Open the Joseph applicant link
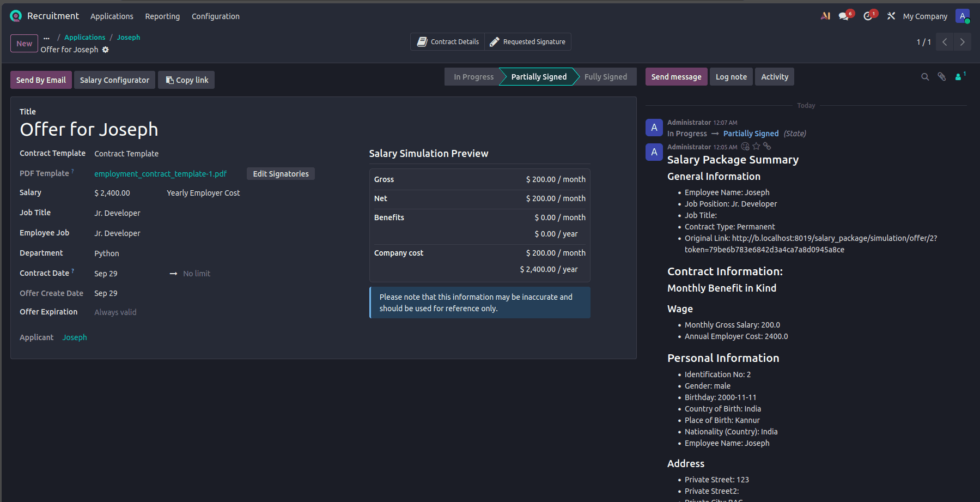The width and height of the screenshot is (980, 502). [x=75, y=337]
